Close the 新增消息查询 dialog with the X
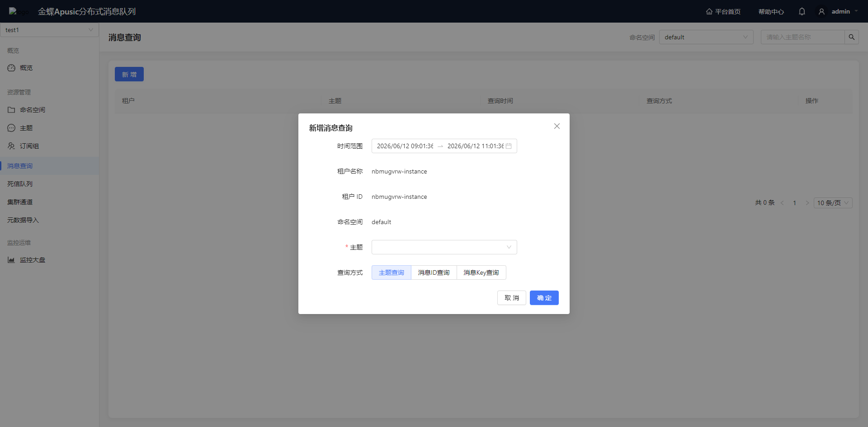 point(557,126)
